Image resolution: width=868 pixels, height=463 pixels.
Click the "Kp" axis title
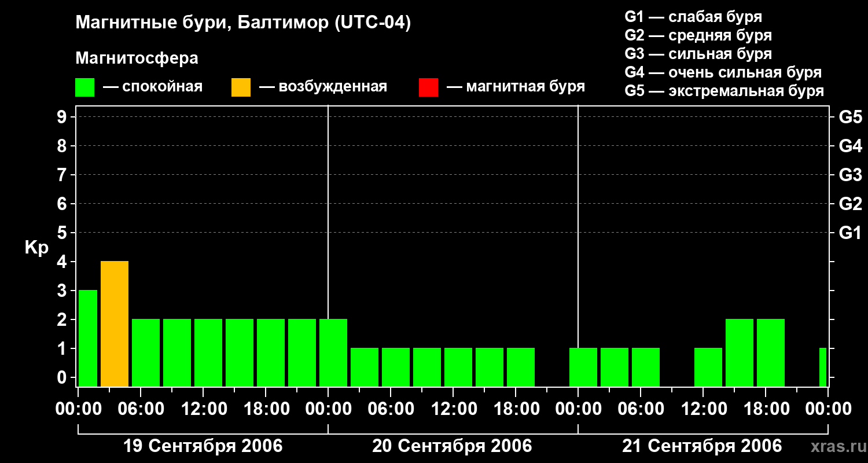(x=36, y=248)
